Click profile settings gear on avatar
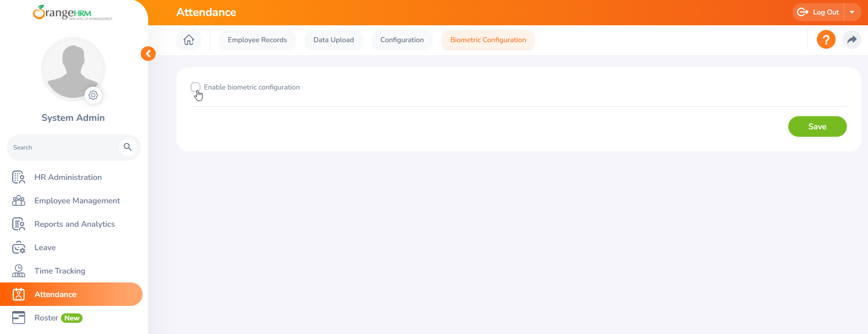 click(93, 95)
